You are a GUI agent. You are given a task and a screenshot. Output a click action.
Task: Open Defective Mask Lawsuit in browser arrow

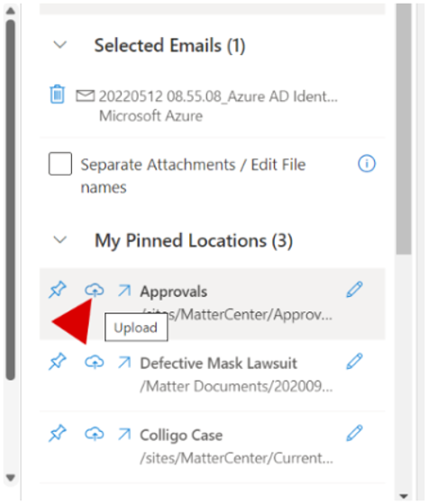(x=124, y=362)
